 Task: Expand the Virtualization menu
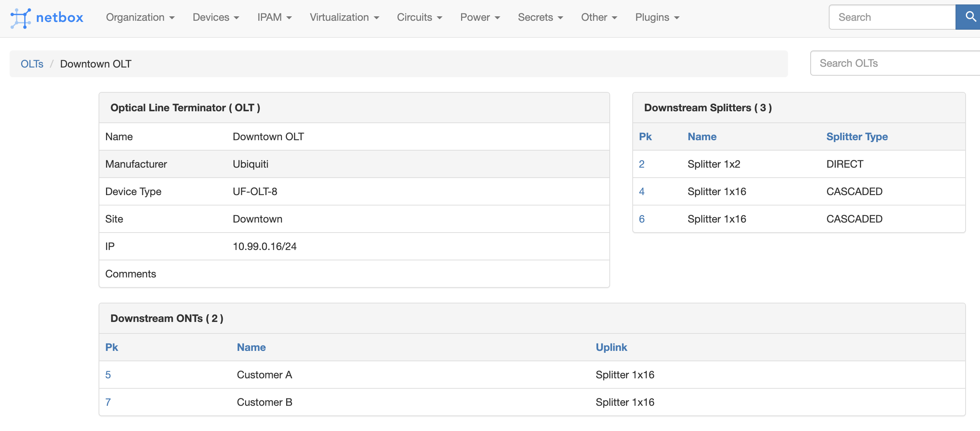(x=344, y=17)
